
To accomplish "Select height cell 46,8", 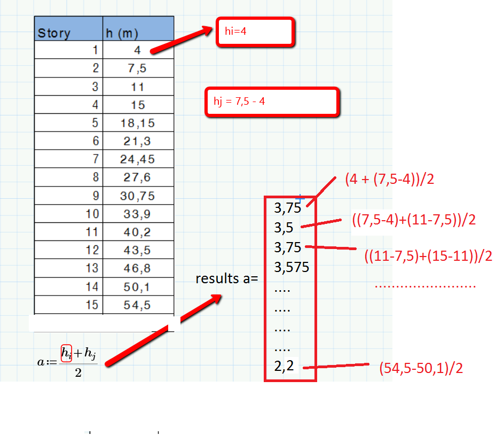I will 138,268.
